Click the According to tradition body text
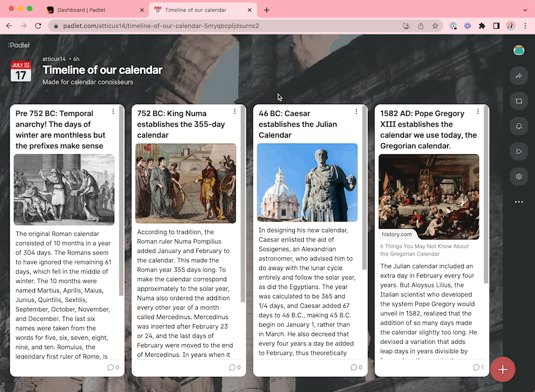Viewport: 535px width, 392px height. click(x=185, y=293)
